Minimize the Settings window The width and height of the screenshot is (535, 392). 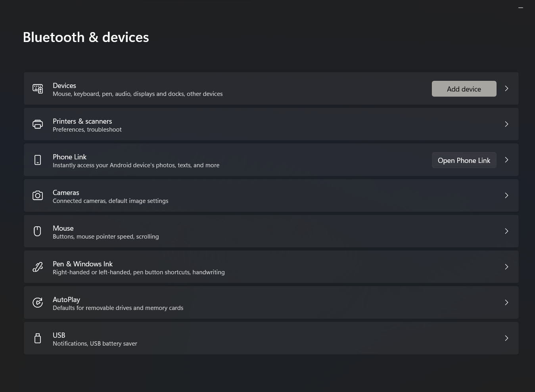tap(521, 8)
